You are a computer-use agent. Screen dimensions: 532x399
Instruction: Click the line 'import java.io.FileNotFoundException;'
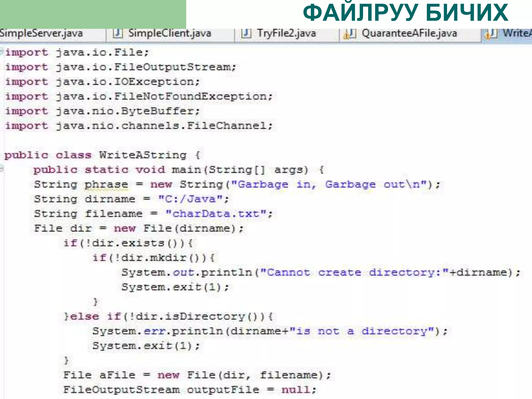(x=139, y=97)
